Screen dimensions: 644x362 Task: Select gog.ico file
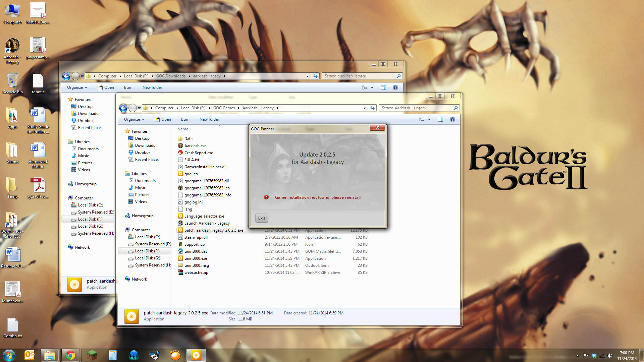[x=191, y=174]
